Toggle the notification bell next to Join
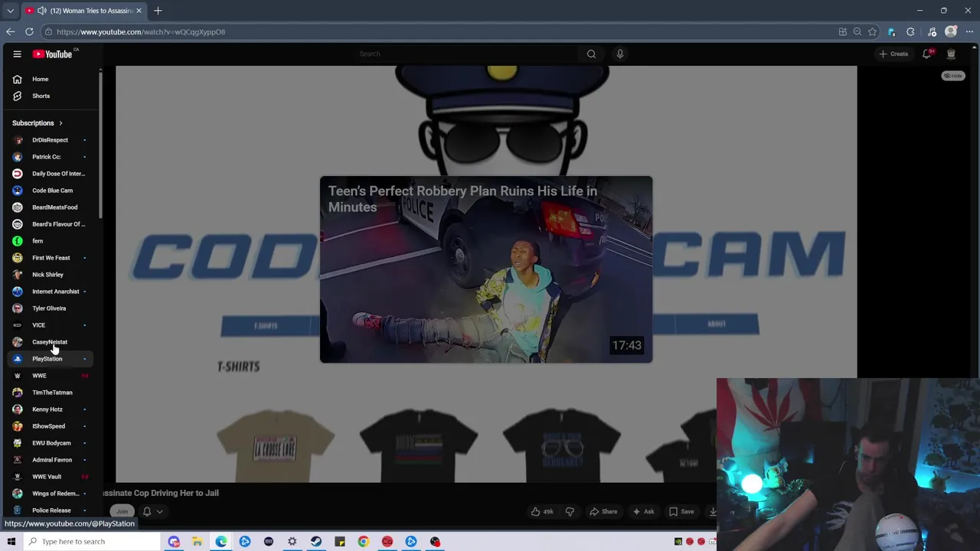The width and height of the screenshot is (980, 551). tap(147, 511)
